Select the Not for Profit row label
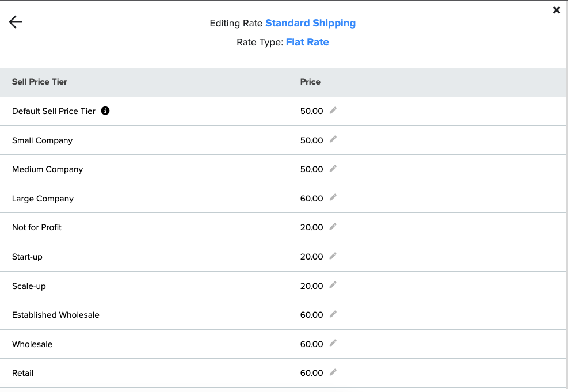Image resolution: width=568 pixels, height=392 pixels. (37, 227)
